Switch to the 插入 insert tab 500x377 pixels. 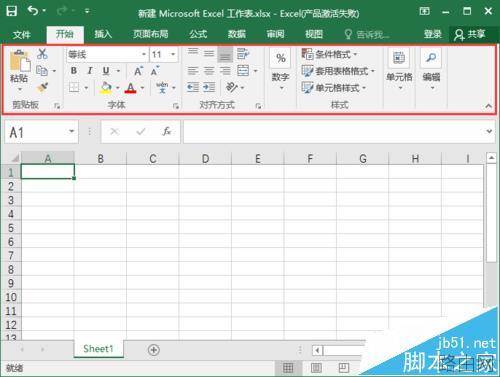103,34
